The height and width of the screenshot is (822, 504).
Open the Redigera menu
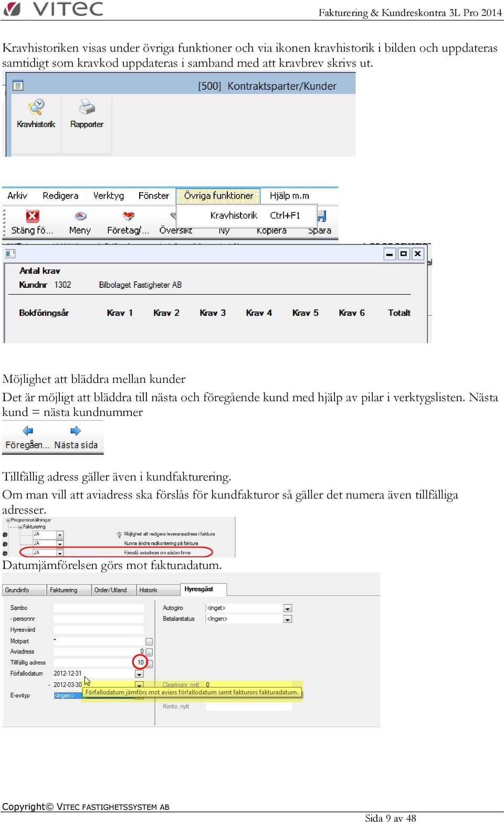60,195
